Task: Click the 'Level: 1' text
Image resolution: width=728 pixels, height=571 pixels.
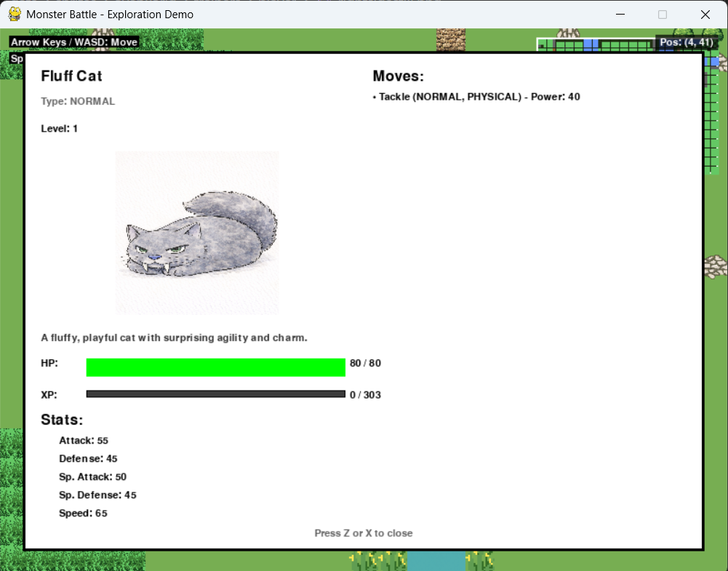Action: click(59, 129)
